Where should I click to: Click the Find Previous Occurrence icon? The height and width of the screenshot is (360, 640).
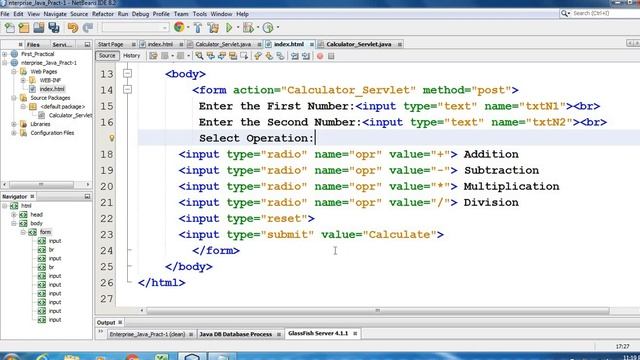coord(211,56)
